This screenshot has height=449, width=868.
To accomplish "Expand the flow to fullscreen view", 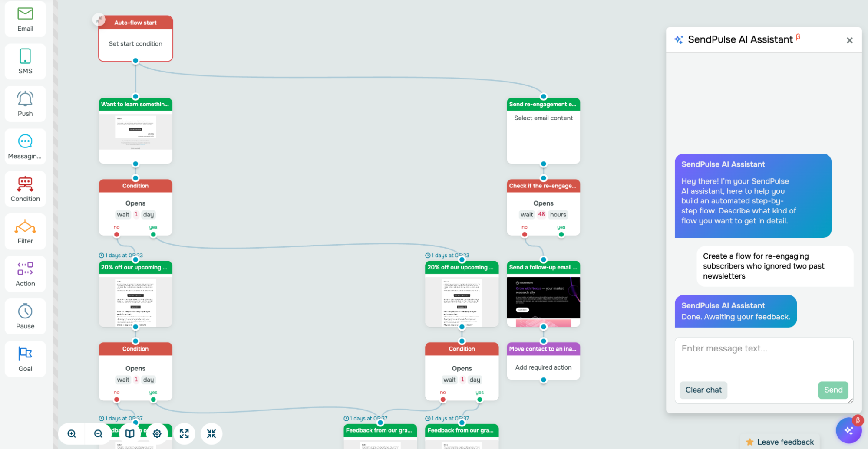I will pyautogui.click(x=184, y=433).
